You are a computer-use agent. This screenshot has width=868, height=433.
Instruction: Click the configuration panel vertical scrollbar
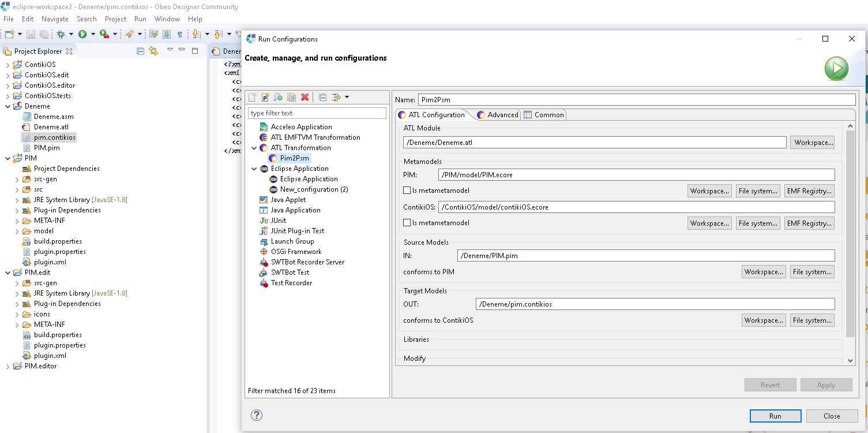850,234
